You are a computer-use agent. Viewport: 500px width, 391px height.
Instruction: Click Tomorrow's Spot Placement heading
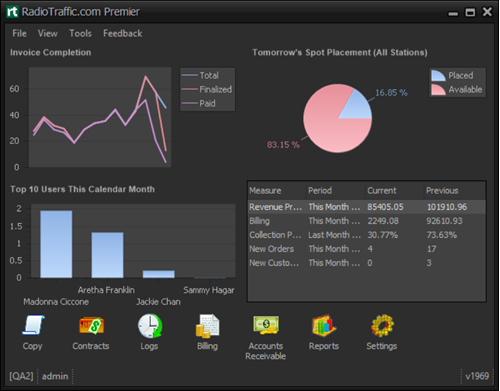click(340, 52)
